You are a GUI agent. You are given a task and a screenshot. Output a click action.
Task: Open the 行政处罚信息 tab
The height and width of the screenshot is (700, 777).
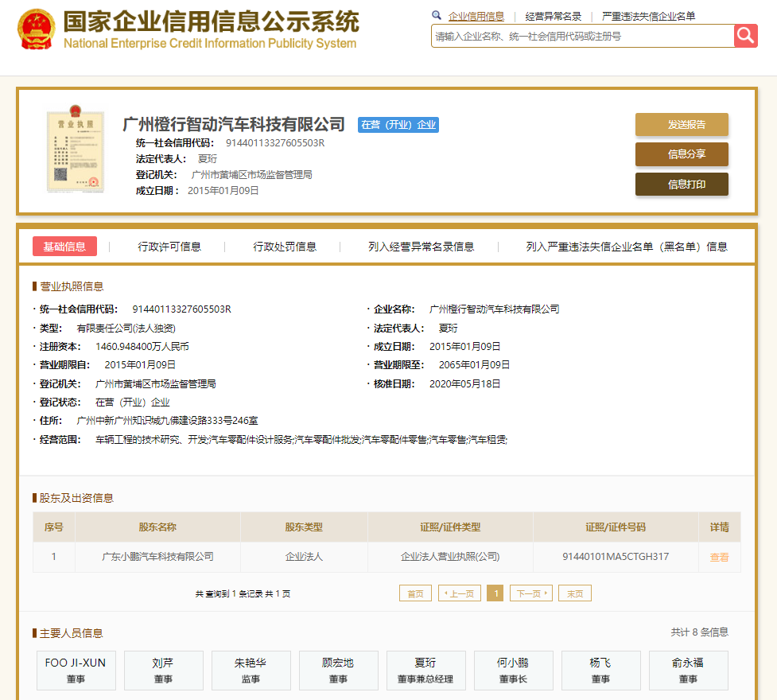coord(285,247)
